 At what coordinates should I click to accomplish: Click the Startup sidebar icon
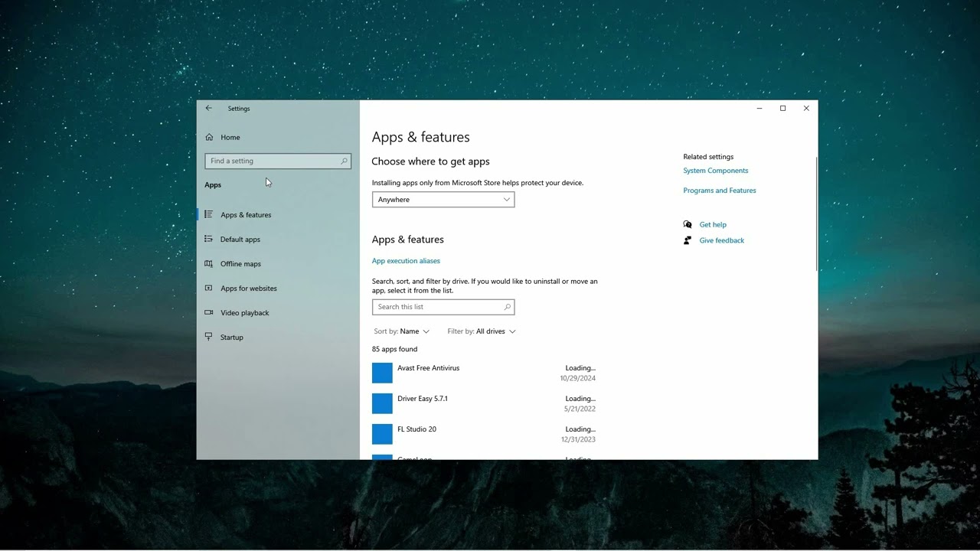[x=208, y=337]
